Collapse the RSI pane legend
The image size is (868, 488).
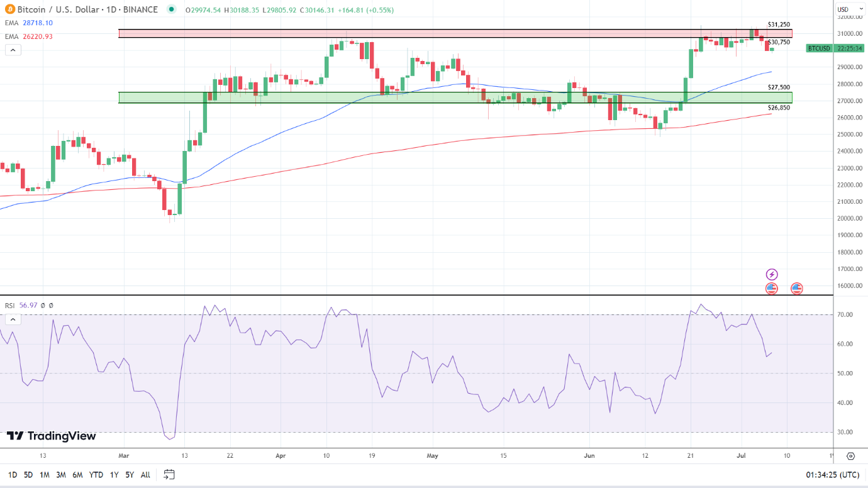13,319
